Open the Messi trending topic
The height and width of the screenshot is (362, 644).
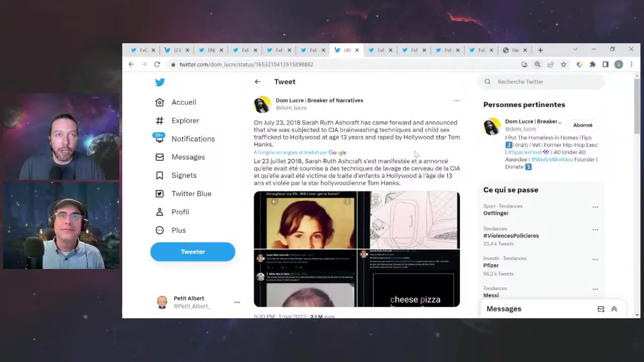(x=491, y=295)
